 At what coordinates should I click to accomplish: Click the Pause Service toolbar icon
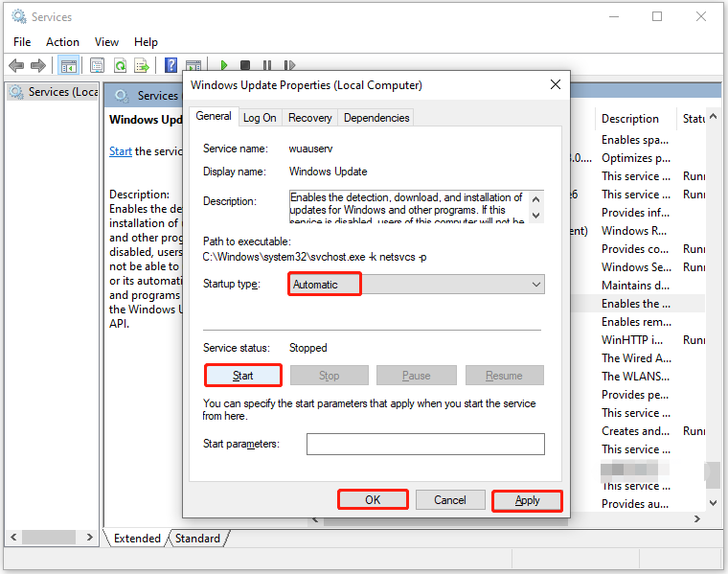[x=267, y=65]
